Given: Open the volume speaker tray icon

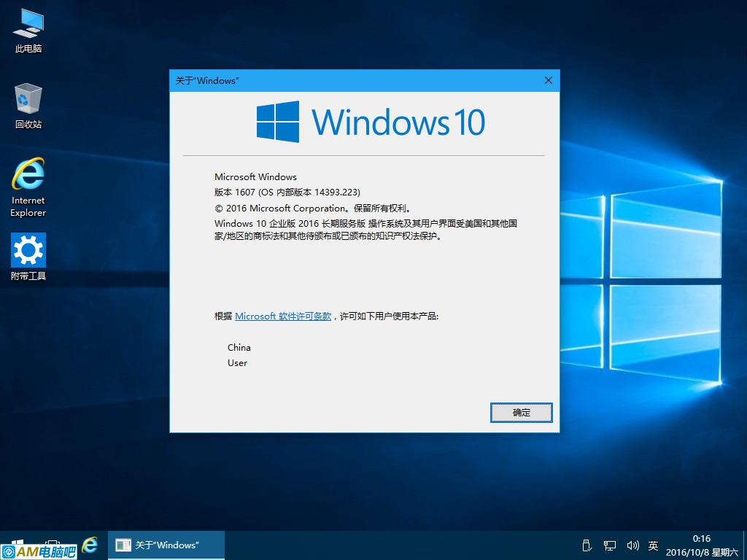Looking at the screenshot, I should [632, 545].
